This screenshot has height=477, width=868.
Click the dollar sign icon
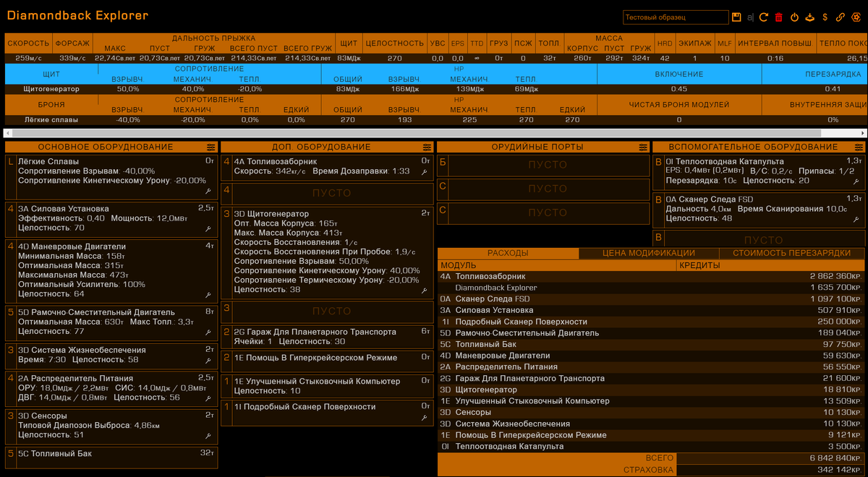tap(825, 17)
